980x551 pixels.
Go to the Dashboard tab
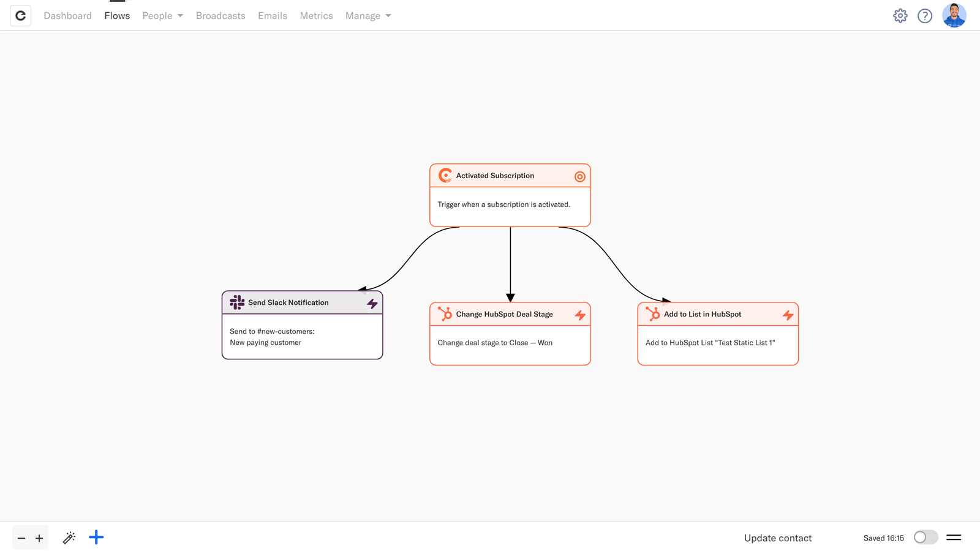point(67,16)
